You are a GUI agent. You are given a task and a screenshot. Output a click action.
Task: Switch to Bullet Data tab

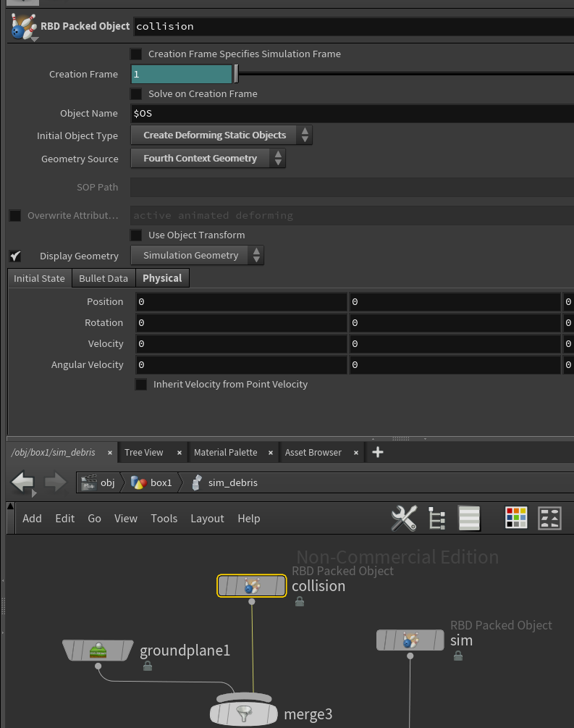pyautogui.click(x=104, y=278)
